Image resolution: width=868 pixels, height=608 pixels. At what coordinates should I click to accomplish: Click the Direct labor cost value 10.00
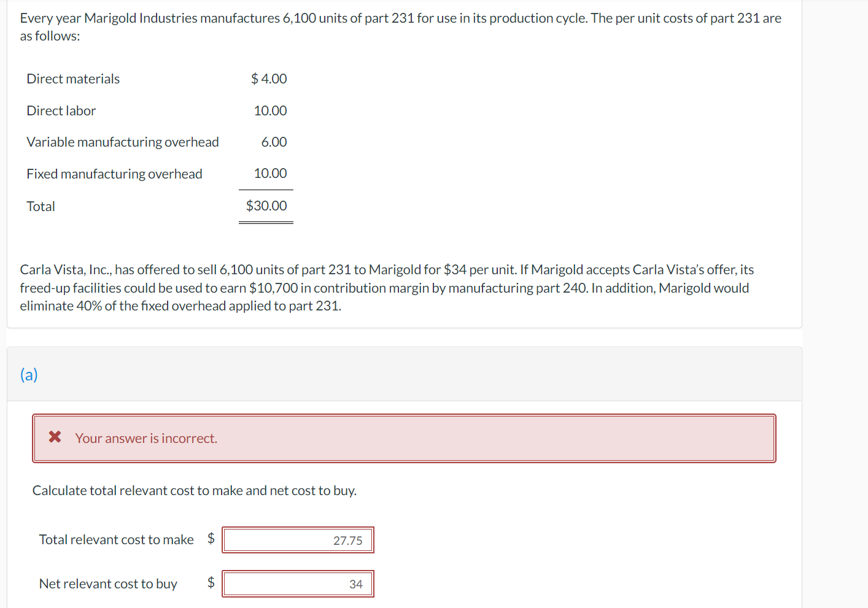point(271,110)
